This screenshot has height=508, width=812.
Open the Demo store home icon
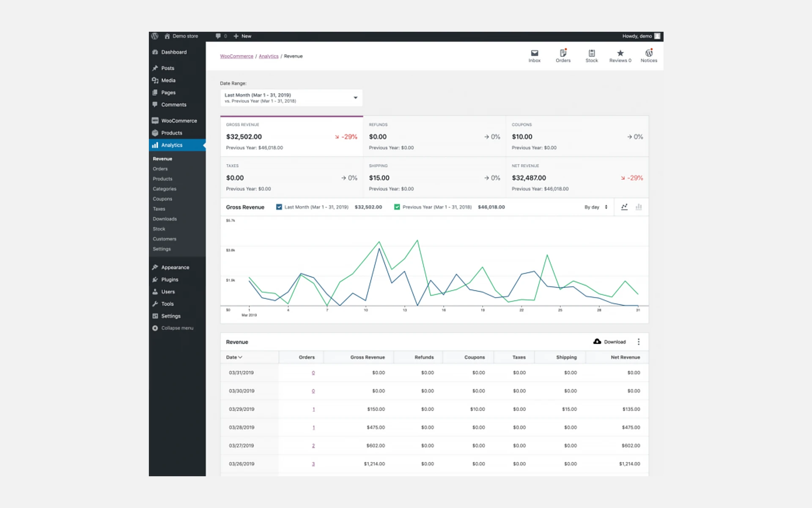(x=167, y=36)
